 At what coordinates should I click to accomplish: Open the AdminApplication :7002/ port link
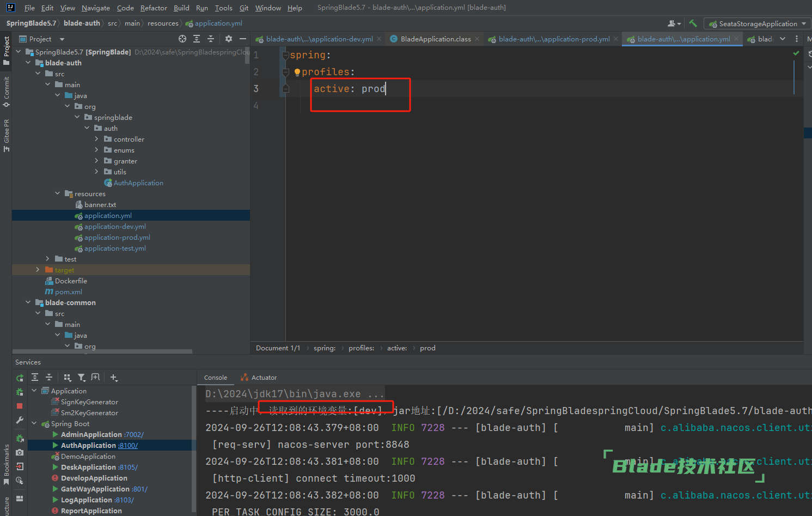pyautogui.click(x=133, y=434)
